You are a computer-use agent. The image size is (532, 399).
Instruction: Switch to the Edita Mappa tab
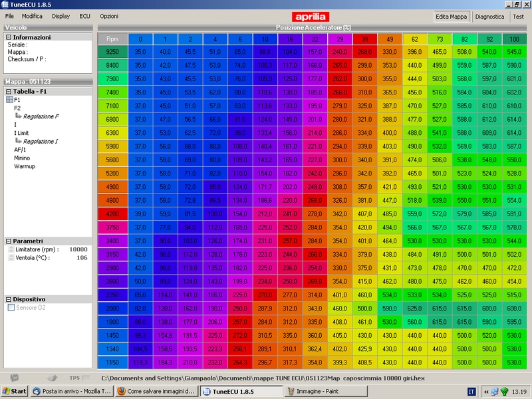click(452, 17)
